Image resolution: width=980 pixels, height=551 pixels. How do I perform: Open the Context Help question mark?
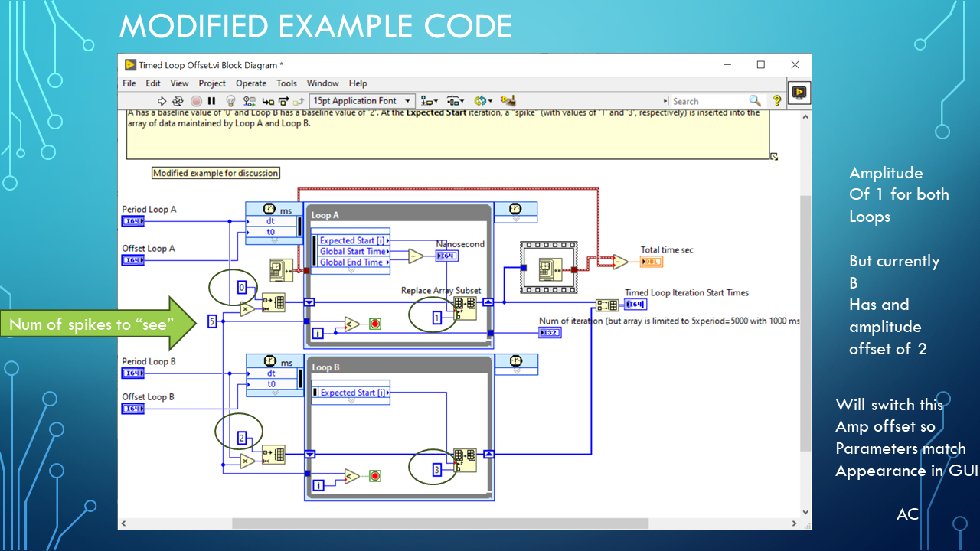click(776, 101)
